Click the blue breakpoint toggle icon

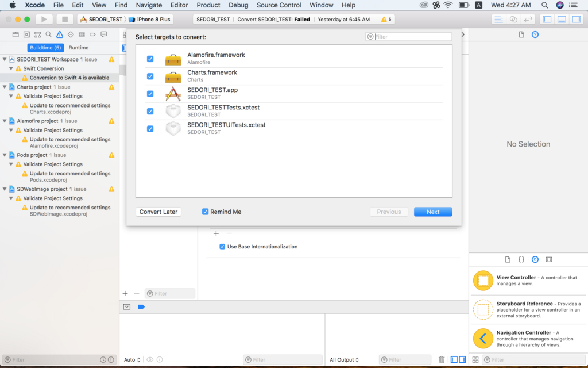point(141,307)
